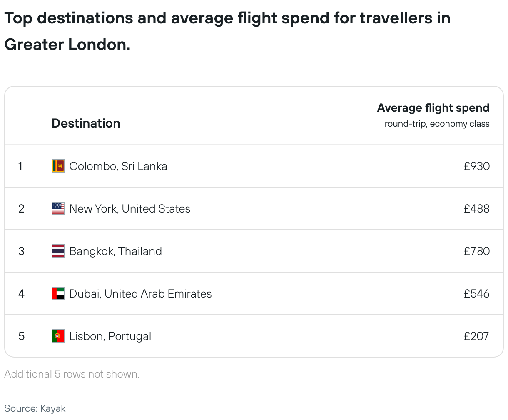Click the £930 flight spend value
The height and width of the screenshot is (420, 508).
pos(477,166)
